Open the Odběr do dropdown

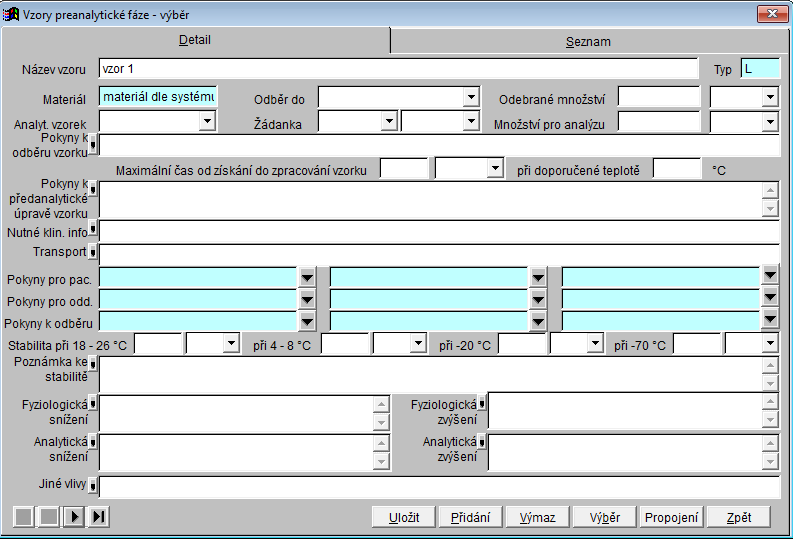point(471,97)
